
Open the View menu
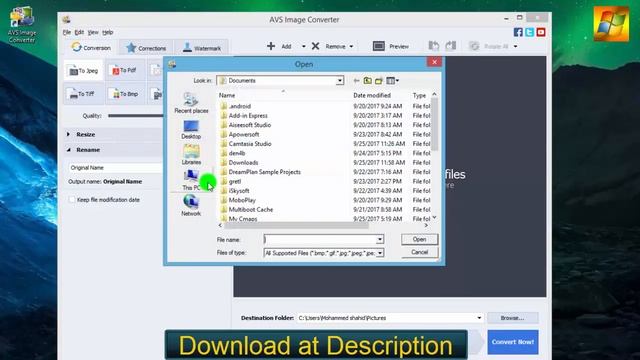coord(93,32)
